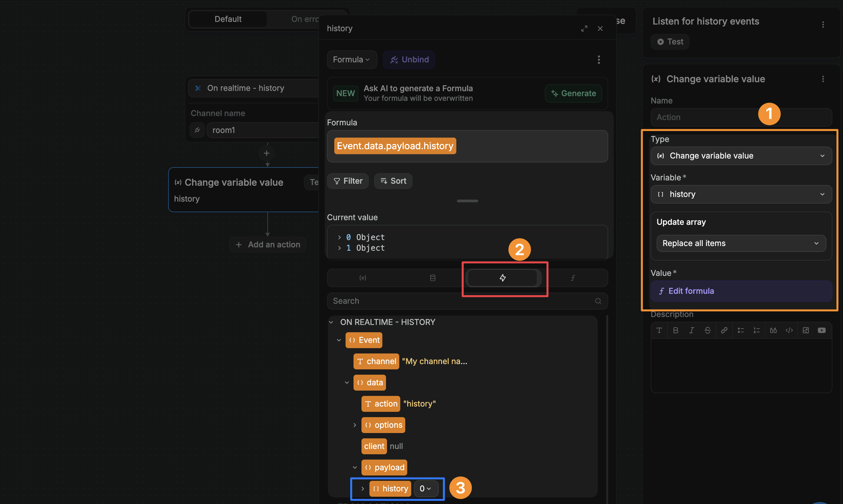Screen dimensions: 843x504
Task: Open the Type dropdown Change variable value
Action: click(x=741, y=156)
